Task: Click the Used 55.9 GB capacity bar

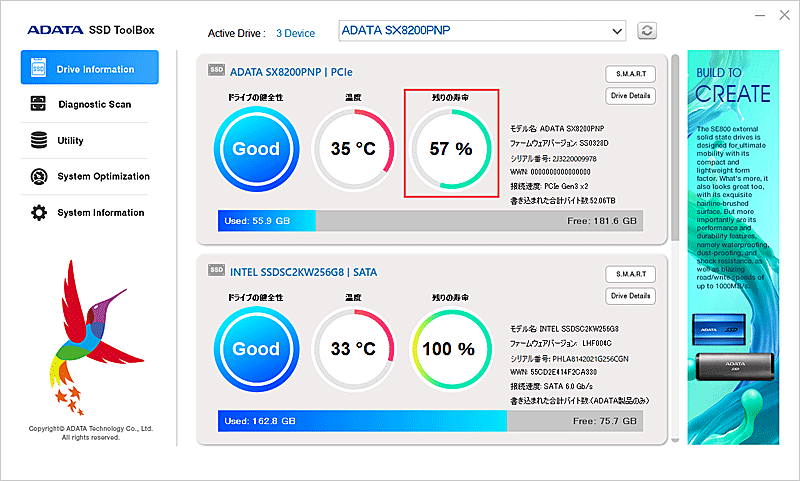Action: point(430,221)
